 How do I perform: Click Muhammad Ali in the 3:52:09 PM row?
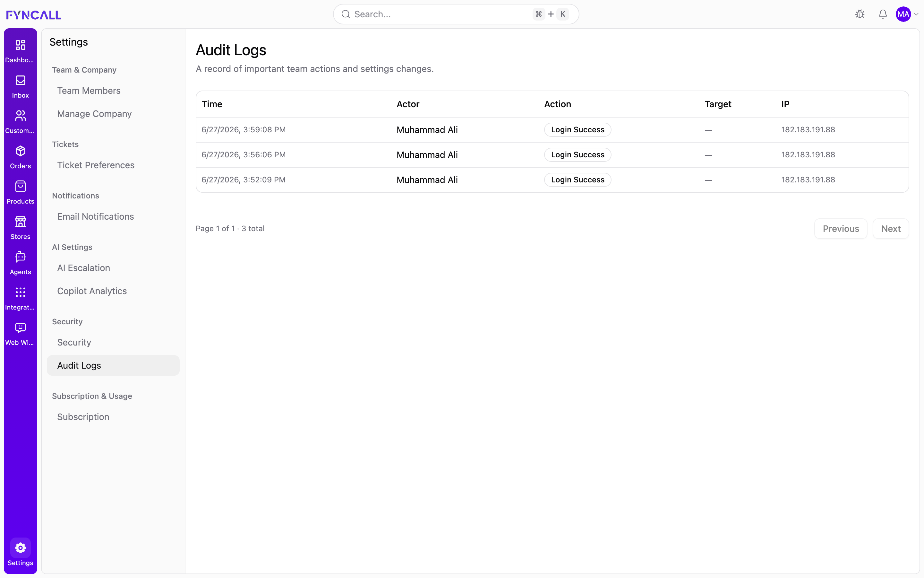click(427, 180)
